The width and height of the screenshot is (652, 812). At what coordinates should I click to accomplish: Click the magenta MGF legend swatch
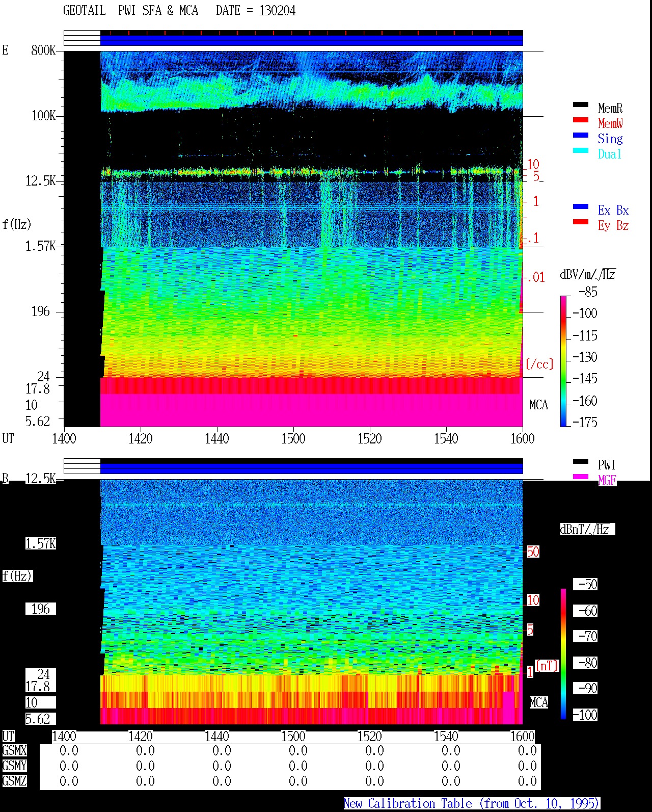pyautogui.click(x=580, y=477)
